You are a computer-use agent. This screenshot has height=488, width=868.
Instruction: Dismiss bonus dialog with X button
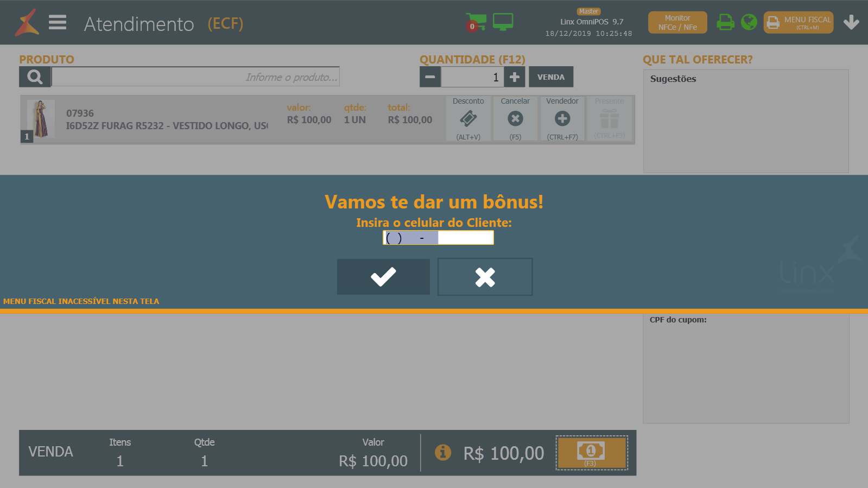pos(485,277)
